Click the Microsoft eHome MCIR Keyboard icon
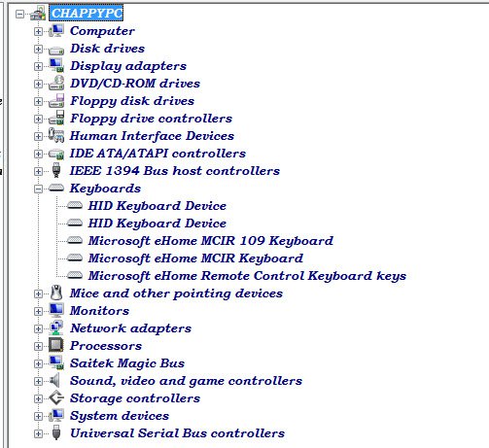Screen dimensions: 489x448 [x=75, y=258]
